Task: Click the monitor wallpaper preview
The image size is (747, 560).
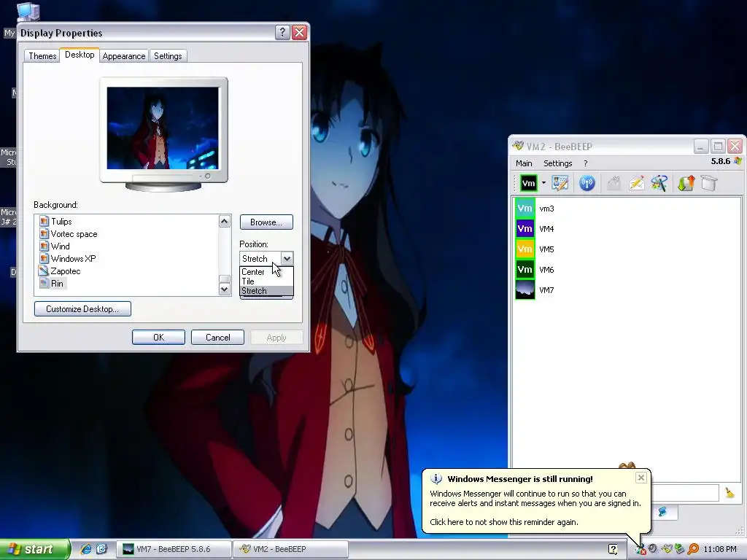Action: [x=163, y=128]
